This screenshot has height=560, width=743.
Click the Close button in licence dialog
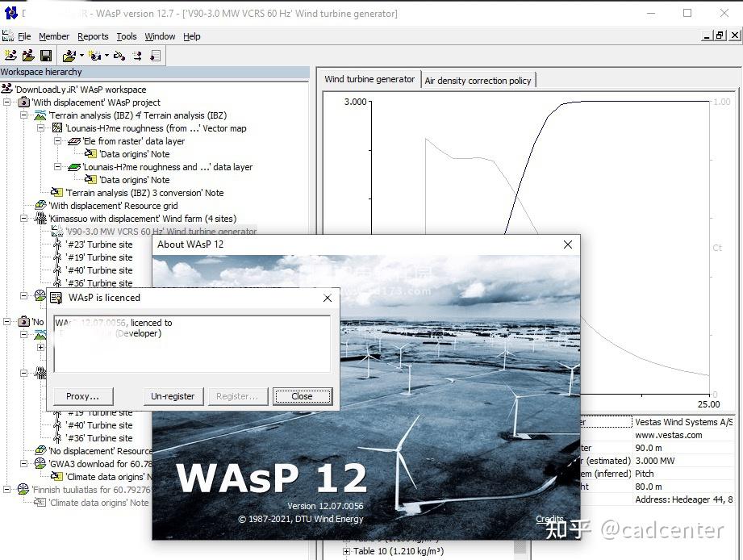click(x=302, y=396)
